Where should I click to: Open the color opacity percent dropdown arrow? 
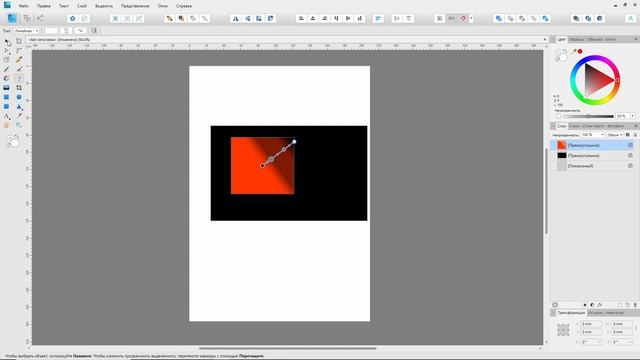pos(633,116)
